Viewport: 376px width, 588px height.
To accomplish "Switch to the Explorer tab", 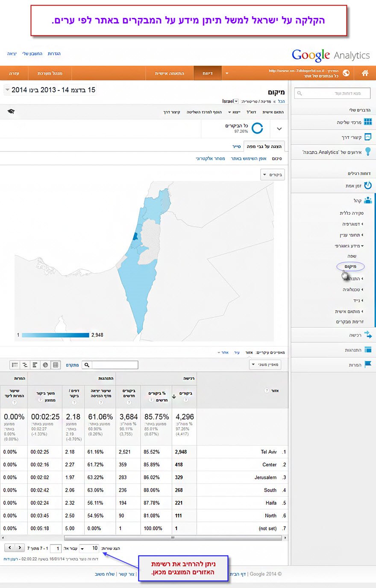I will pyautogui.click(x=237, y=146).
